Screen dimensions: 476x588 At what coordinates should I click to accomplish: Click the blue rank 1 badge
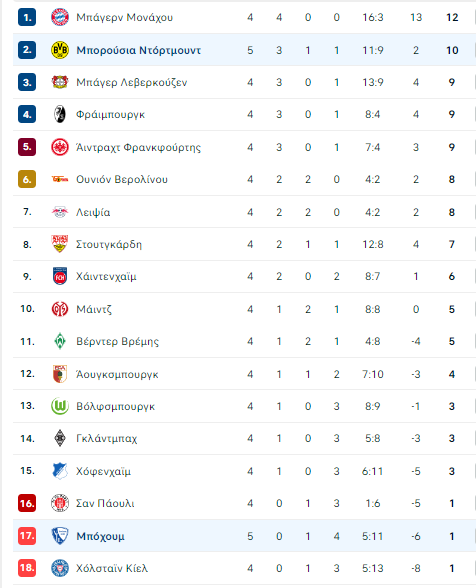pos(27,17)
